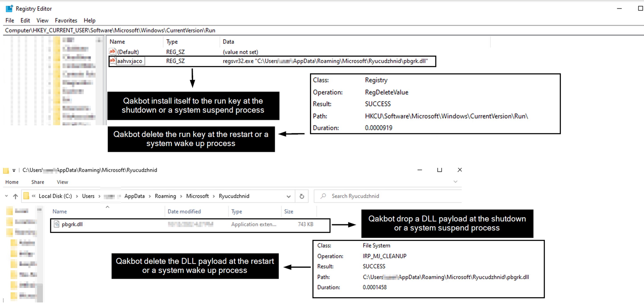Open the quick access toolbar dropdown

(x=14, y=170)
